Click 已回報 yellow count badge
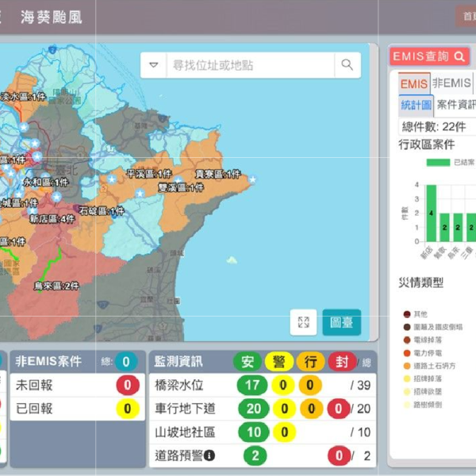 pyautogui.click(x=128, y=409)
